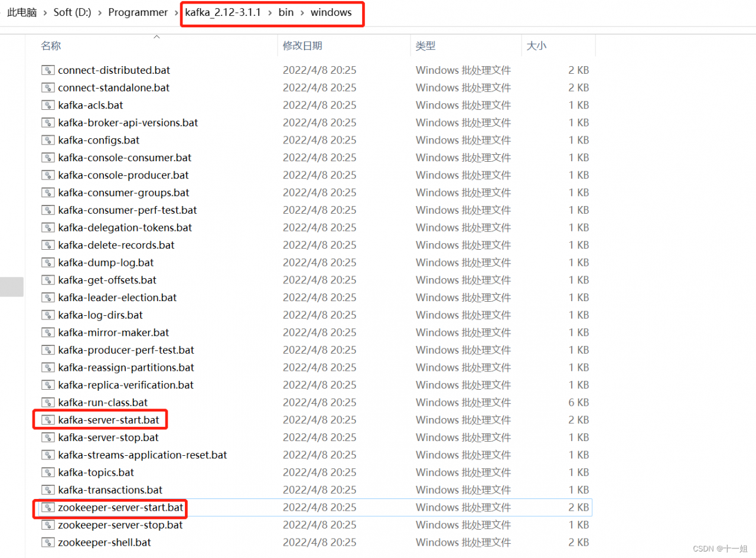Viewport: 756px width, 558px height.
Task: Click the kafka-delegation-tokens.bat file icon
Action: [48, 228]
